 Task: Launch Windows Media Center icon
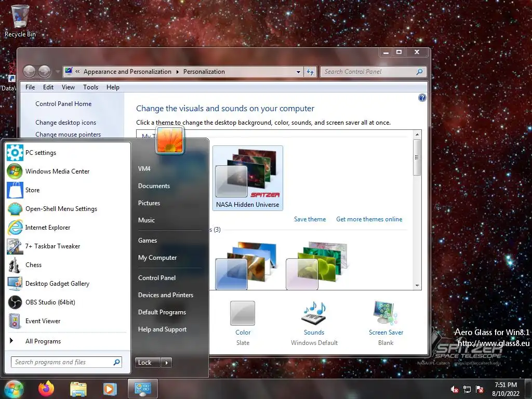(15, 171)
